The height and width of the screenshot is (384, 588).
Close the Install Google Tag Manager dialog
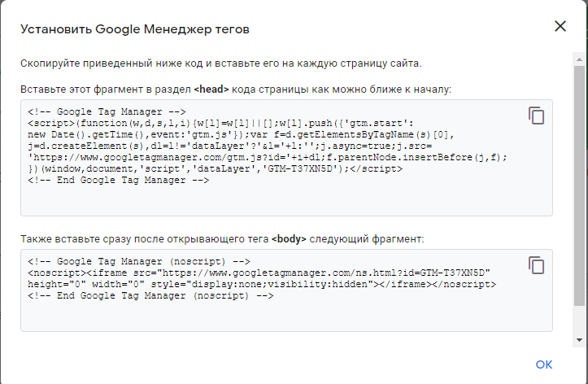(560, 26)
